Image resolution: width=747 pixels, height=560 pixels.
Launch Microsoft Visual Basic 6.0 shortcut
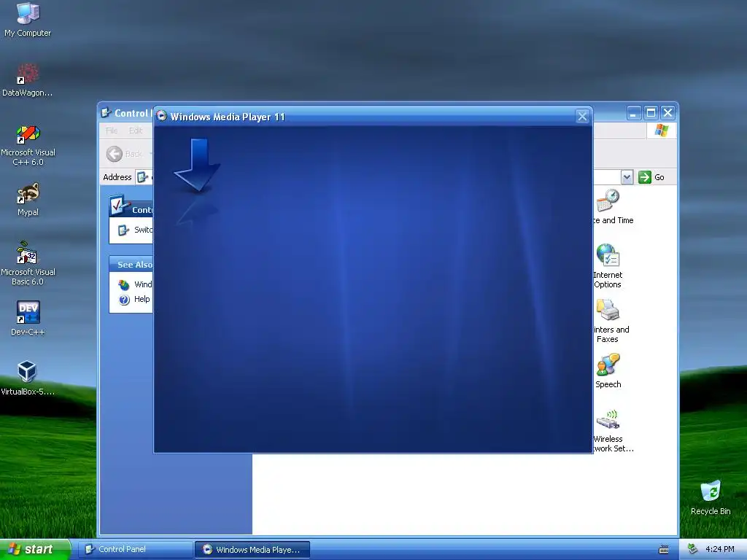[28, 263]
